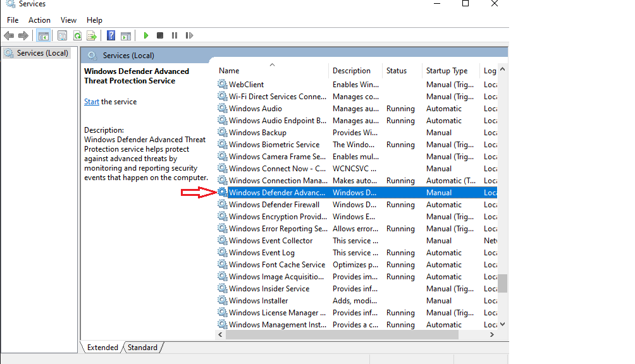This screenshot has height=364, width=635.
Task: Click the gear icon beside Windows Biometric Service
Action: [223, 144]
